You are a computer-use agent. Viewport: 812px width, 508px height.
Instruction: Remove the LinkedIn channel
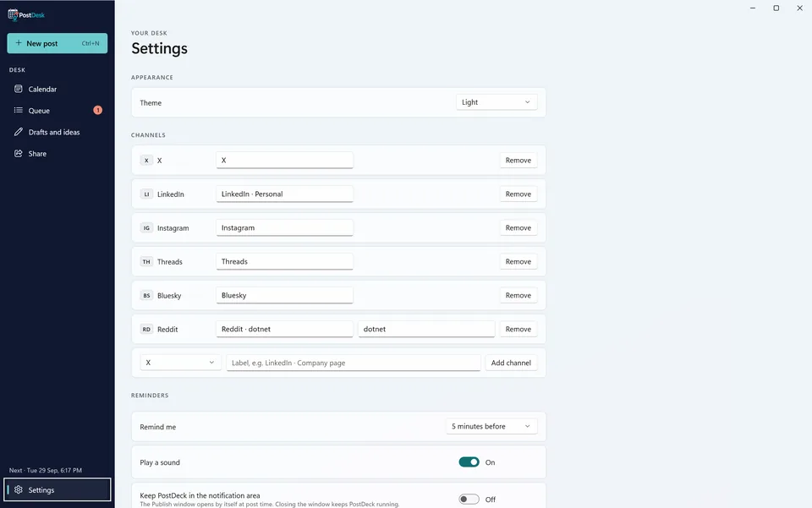point(518,194)
